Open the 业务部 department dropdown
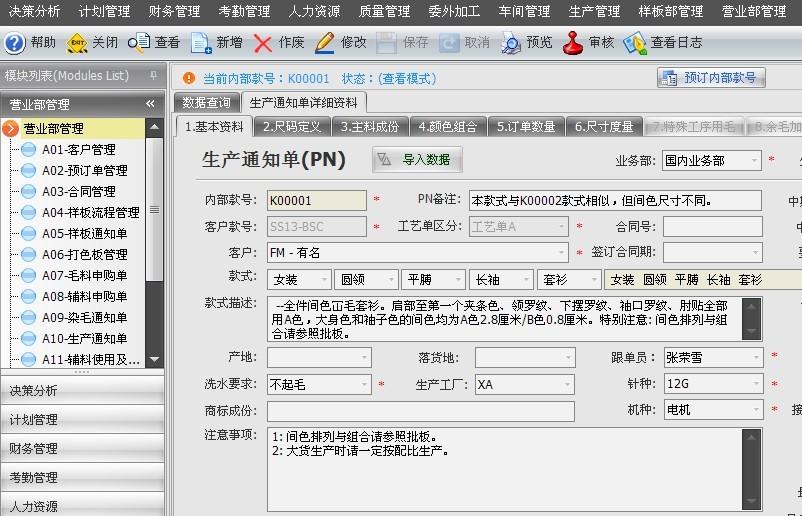 coord(753,160)
